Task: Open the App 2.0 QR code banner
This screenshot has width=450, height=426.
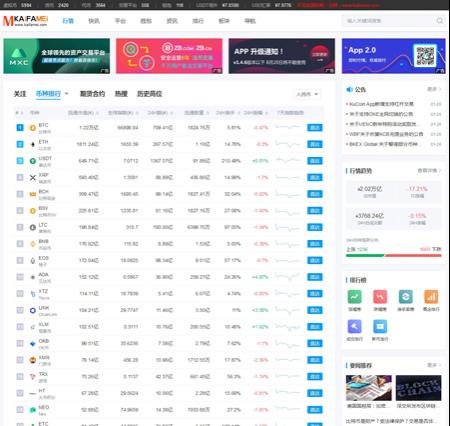Action: click(394, 56)
